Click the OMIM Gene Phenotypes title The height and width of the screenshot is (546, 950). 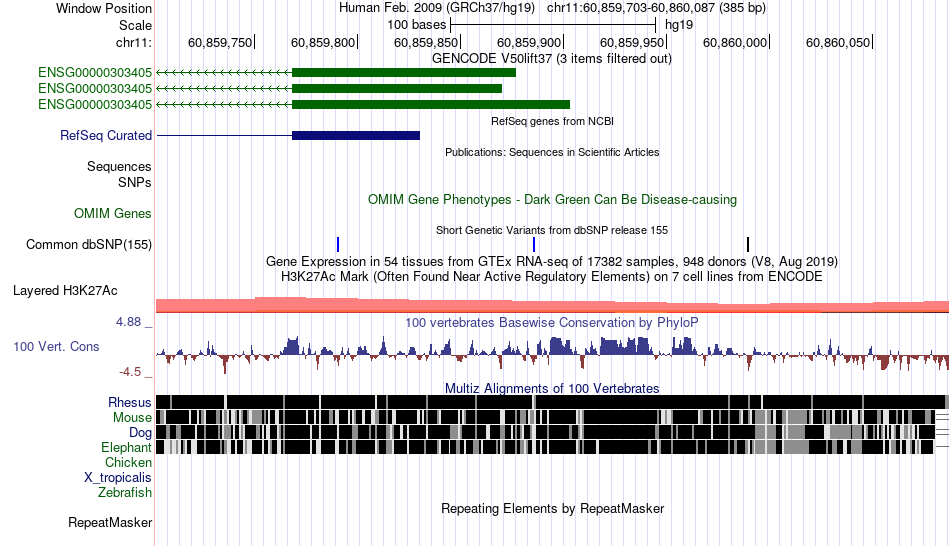[553, 199]
